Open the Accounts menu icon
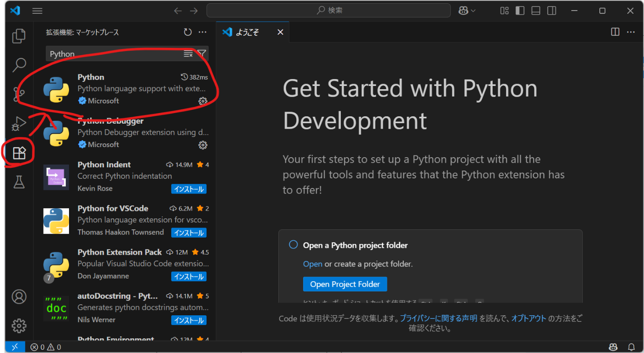Screen dimensions: 644x353 tap(19, 296)
